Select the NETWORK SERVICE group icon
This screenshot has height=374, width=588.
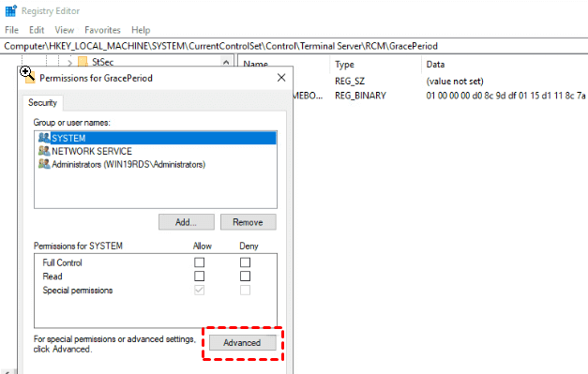coord(44,151)
